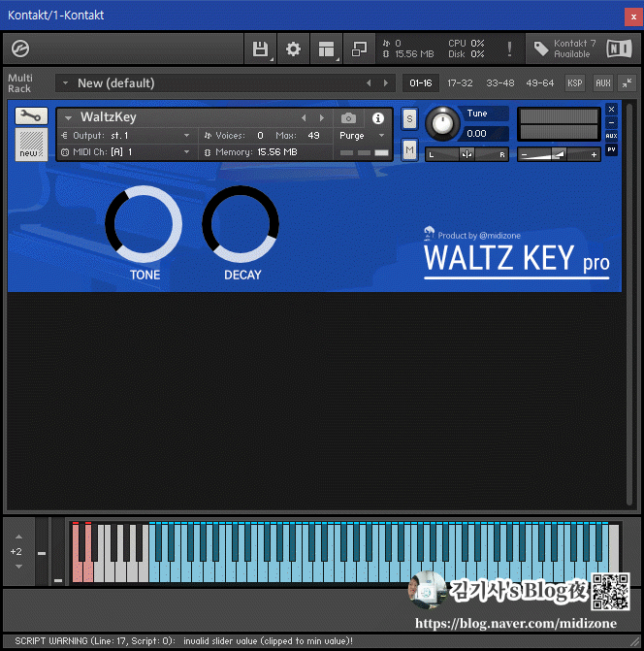Click the script warning status message
Screen dimensions: 644x651
coord(184,641)
